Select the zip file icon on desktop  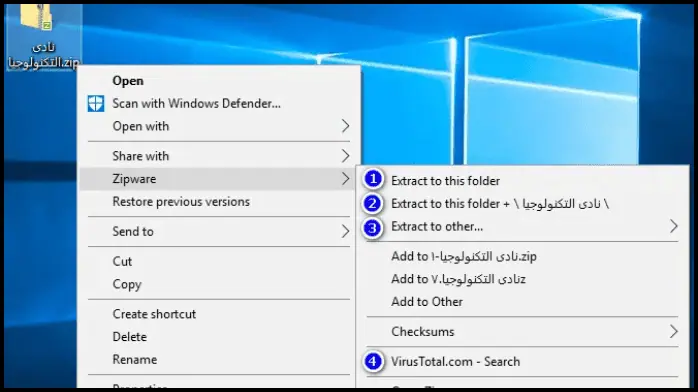tap(37, 18)
